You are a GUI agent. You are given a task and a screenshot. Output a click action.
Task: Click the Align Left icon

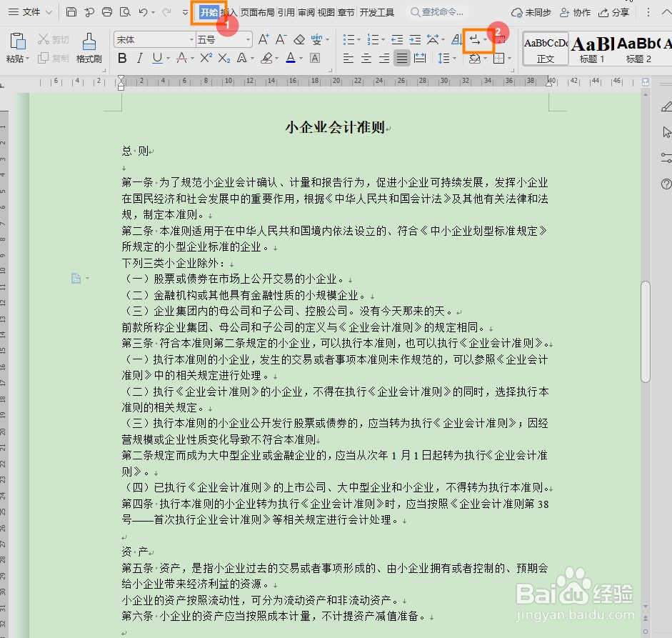click(x=348, y=58)
